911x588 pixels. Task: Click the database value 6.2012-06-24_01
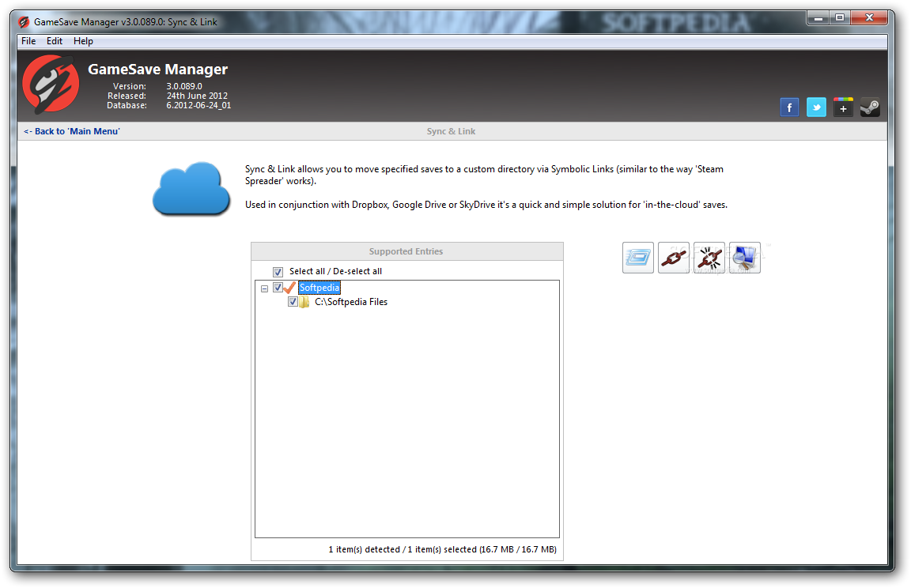click(x=198, y=105)
